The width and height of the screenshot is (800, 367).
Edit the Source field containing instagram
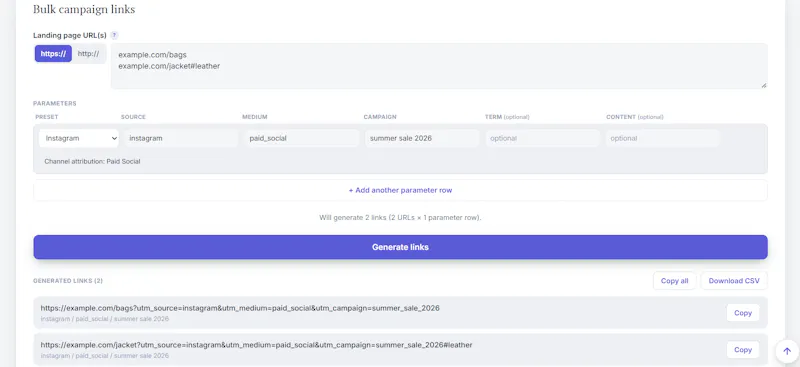click(x=181, y=138)
